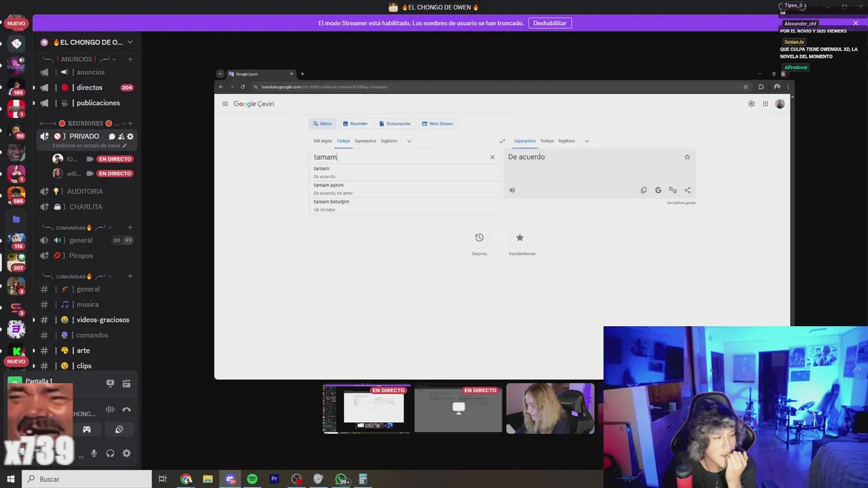Collapse the REUNIONES category
Screen dimensions: 868x488
click(x=85, y=123)
